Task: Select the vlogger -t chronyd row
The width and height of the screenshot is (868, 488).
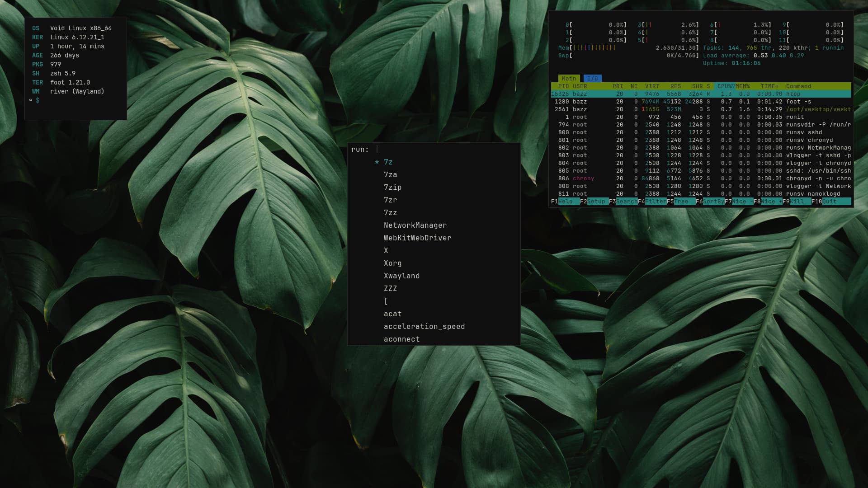Action: [701, 163]
